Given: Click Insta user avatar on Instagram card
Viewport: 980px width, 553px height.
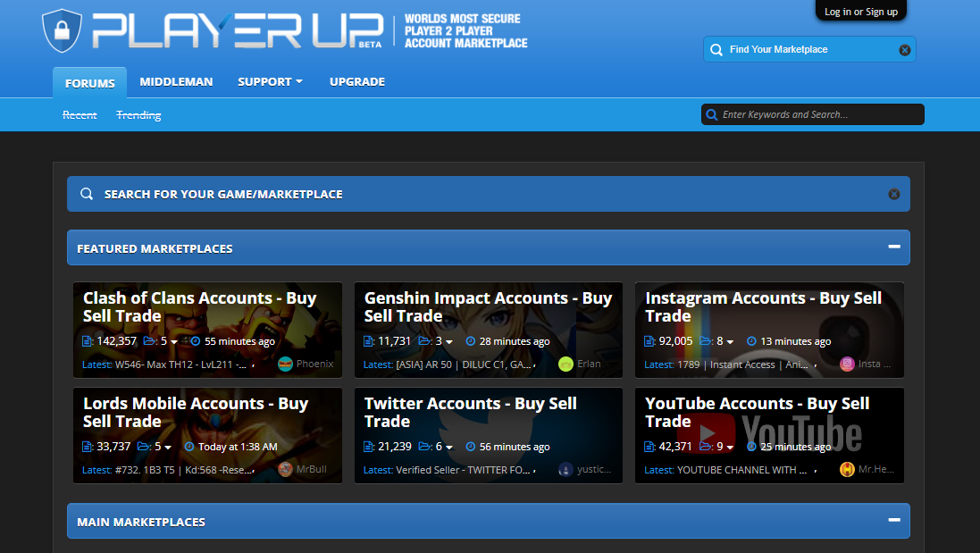Looking at the screenshot, I should pos(847,364).
